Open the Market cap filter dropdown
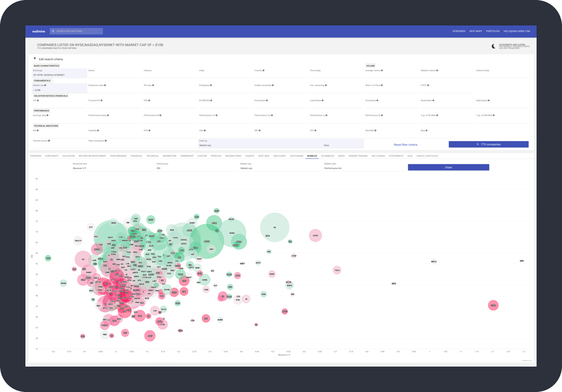The height and width of the screenshot is (392, 562). pyautogui.click(x=60, y=88)
